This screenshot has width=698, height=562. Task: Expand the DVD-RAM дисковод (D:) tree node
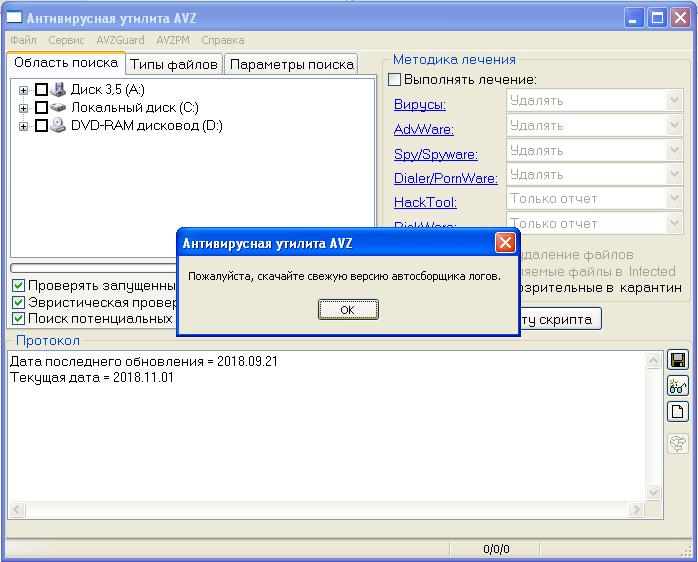pyautogui.click(x=23, y=126)
